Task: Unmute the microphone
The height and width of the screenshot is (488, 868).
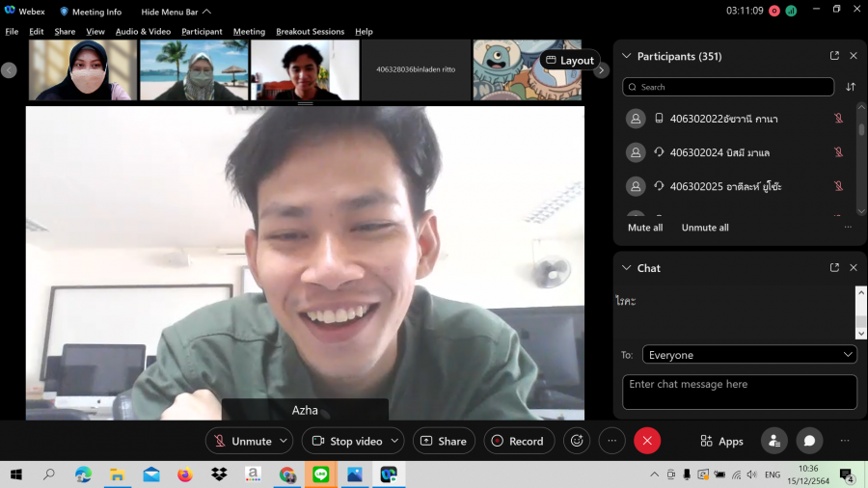Action: [242, 441]
